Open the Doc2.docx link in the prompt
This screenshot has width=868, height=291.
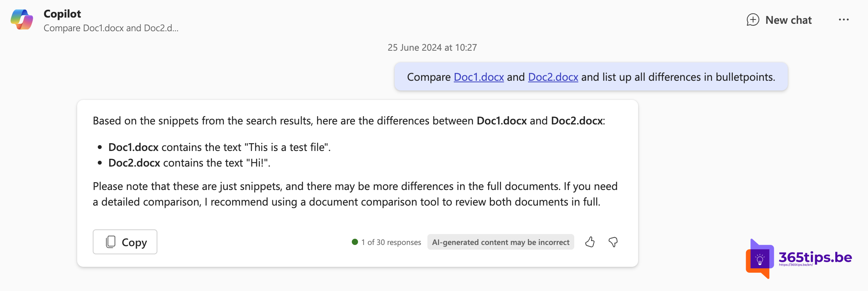coord(553,77)
